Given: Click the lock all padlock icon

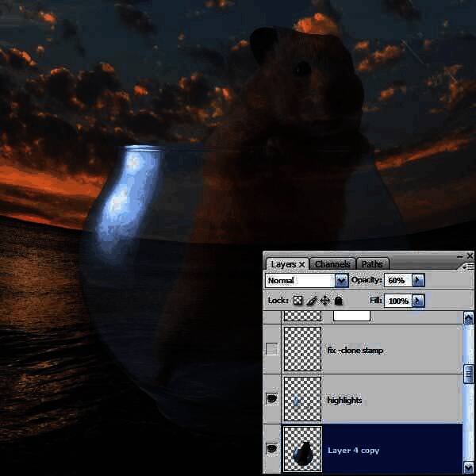Looking at the screenshot, I should tap(338, 301).
